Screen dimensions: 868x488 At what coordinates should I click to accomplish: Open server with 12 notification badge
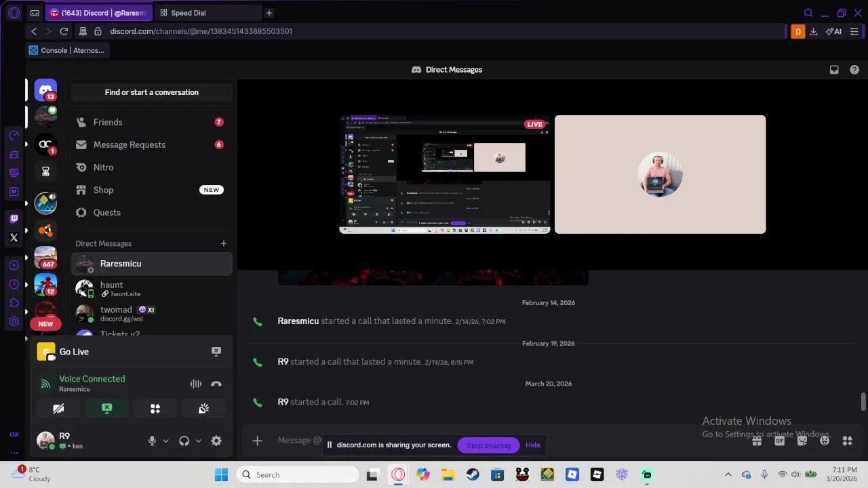pyautogui.click(x=45, y=285)
